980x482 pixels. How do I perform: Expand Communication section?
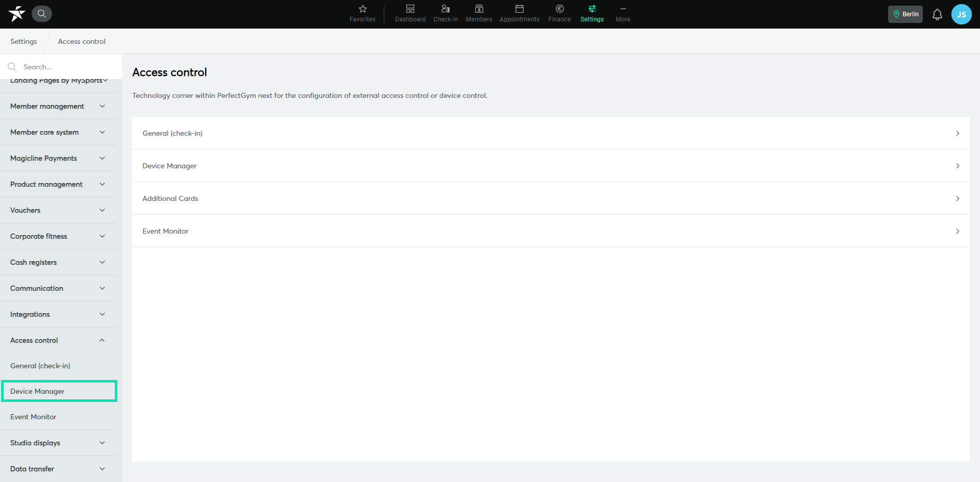(58, 288)
